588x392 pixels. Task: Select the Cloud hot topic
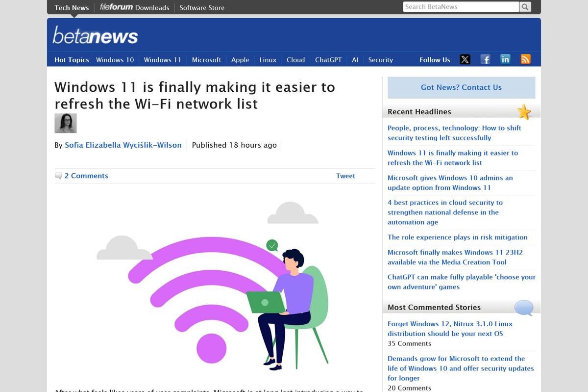tap(295, 60)
